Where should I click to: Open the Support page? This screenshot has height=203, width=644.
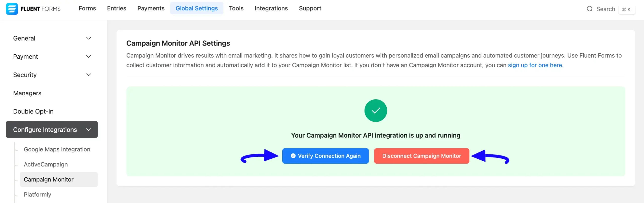click(x=310, y=8)
